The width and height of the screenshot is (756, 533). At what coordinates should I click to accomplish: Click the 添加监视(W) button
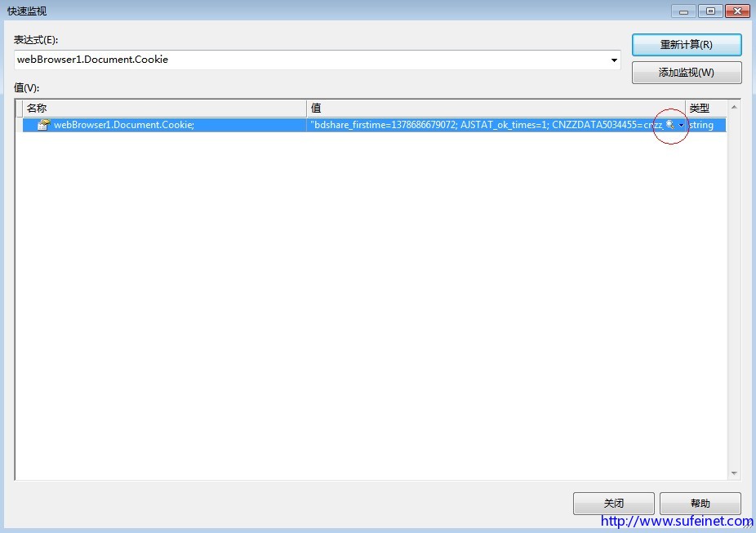686,73
